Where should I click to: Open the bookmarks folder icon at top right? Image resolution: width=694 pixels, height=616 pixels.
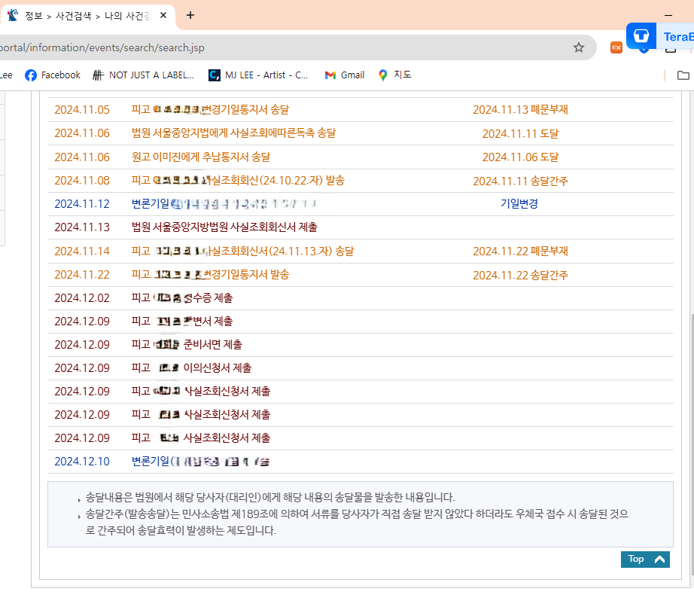pyautogui.click(x=682, y=75)
